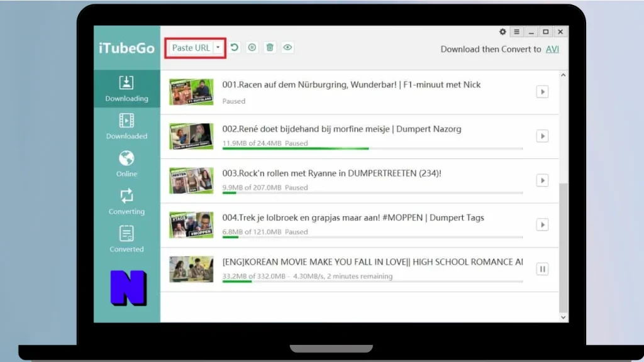Close the iTubeGo window
Screen dimensions: 644x362
(x=560, y=31)
